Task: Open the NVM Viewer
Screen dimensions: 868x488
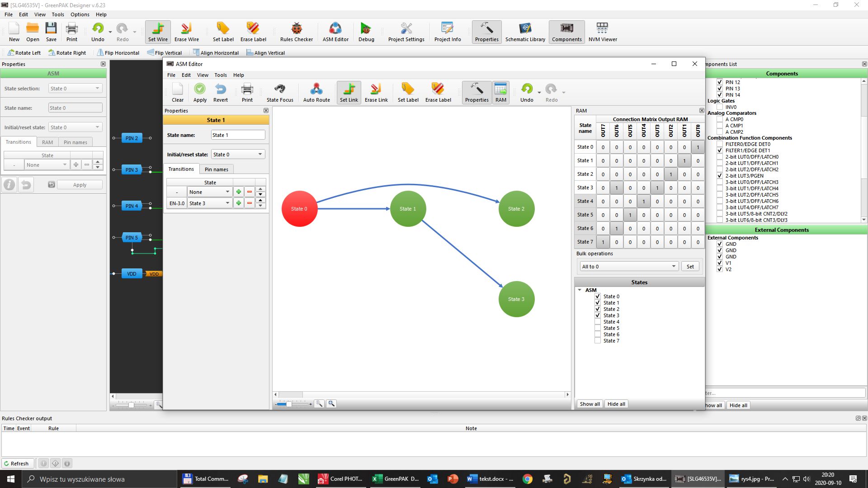Action: 602,32
